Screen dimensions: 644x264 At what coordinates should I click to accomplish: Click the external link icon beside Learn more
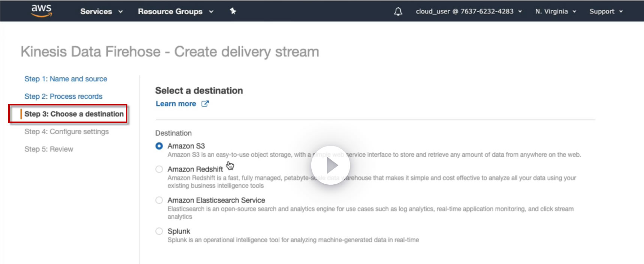(x=205, y=104)
